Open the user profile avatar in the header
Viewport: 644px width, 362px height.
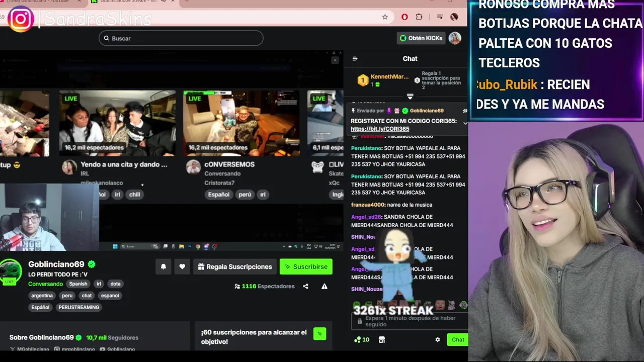tap(455, 38)
